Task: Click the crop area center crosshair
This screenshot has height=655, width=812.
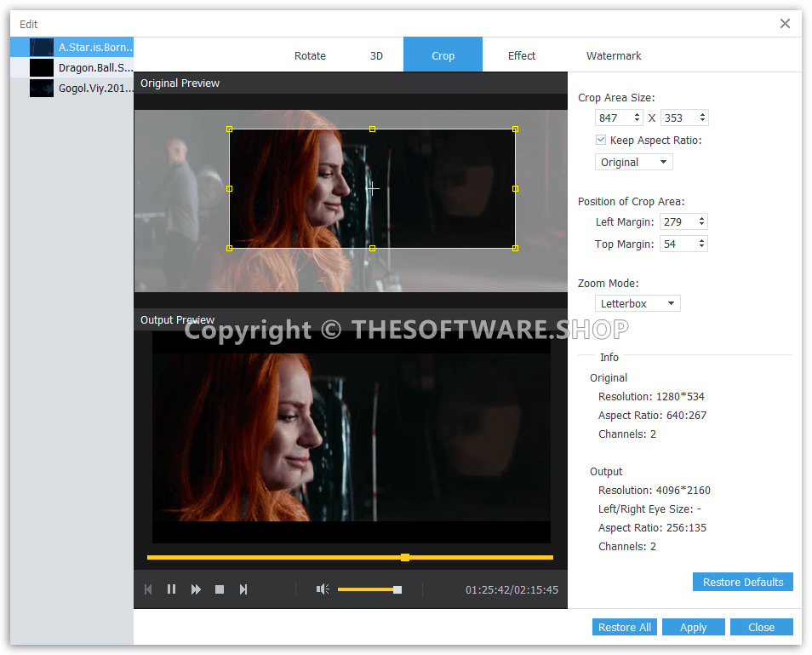Action: (x=372, y=188)
